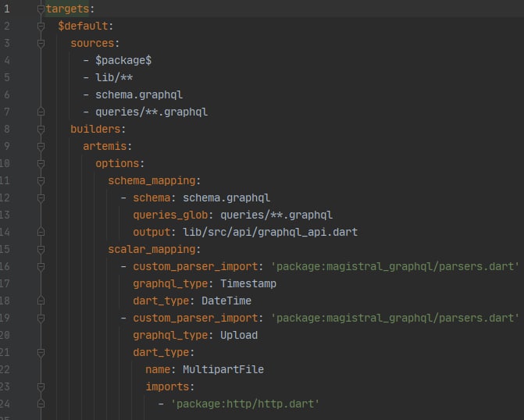Click the 'imports' key
The width and height of the screenshot is (524, 420).
(167, 387)
